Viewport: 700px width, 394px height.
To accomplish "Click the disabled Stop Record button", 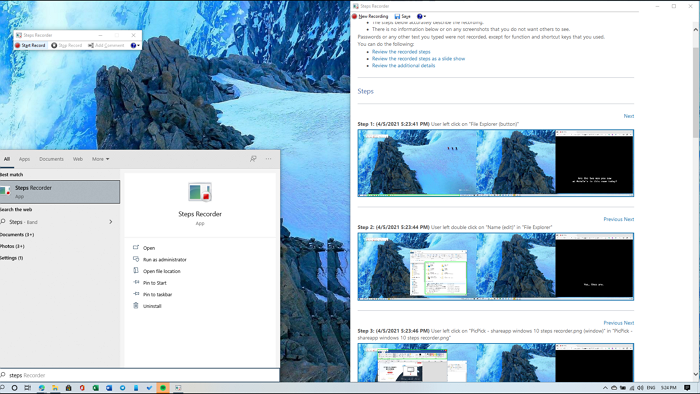I will tap(67, 46).
